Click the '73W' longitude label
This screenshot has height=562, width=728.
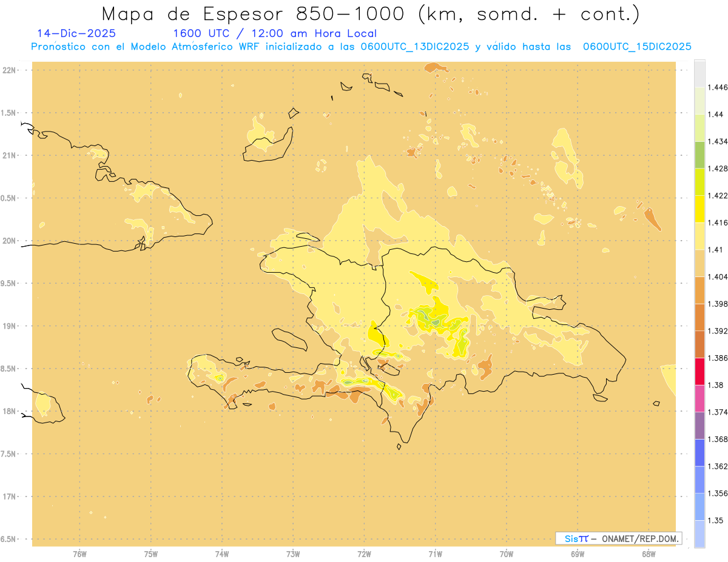[293, 554]
